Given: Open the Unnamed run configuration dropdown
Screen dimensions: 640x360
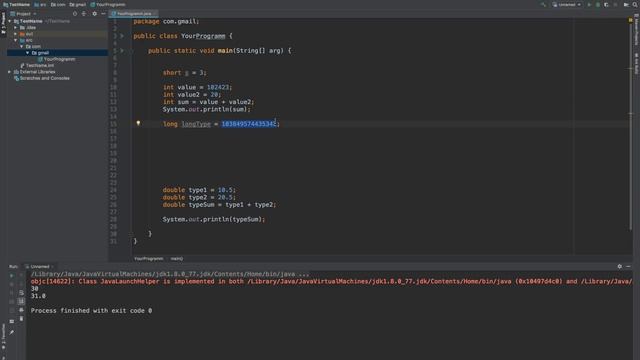Looking at the screenshot, I should [x=567, y=4].
